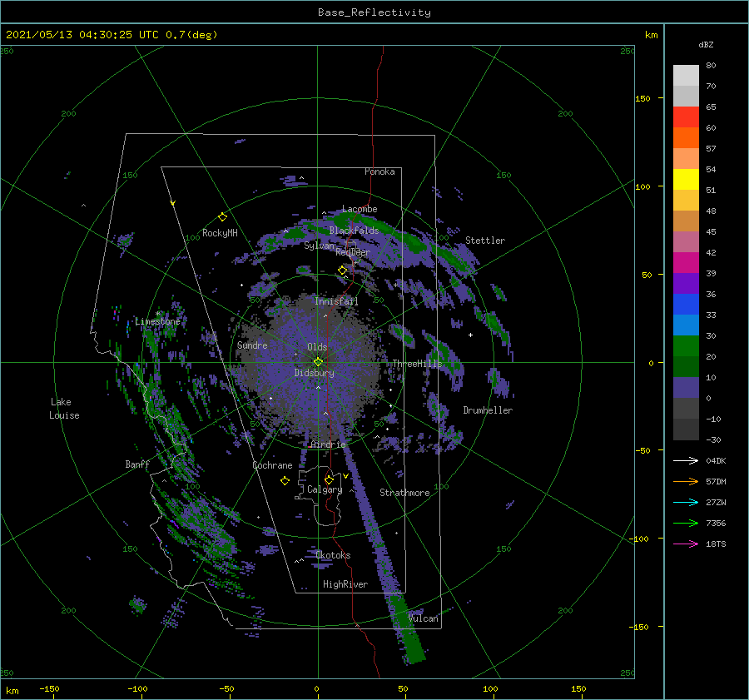Click the Ponoka city label

(x=379, y=171)
